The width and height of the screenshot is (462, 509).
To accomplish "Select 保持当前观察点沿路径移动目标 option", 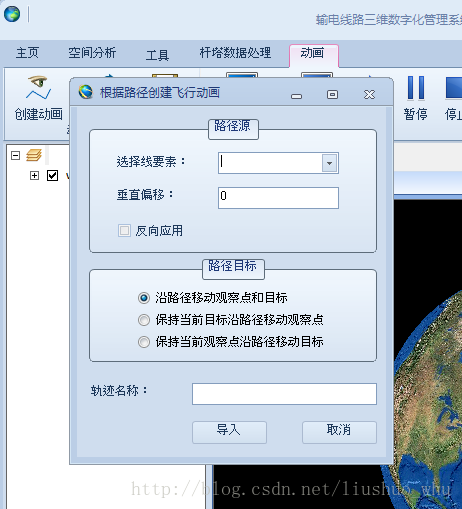I will point(144,342).
